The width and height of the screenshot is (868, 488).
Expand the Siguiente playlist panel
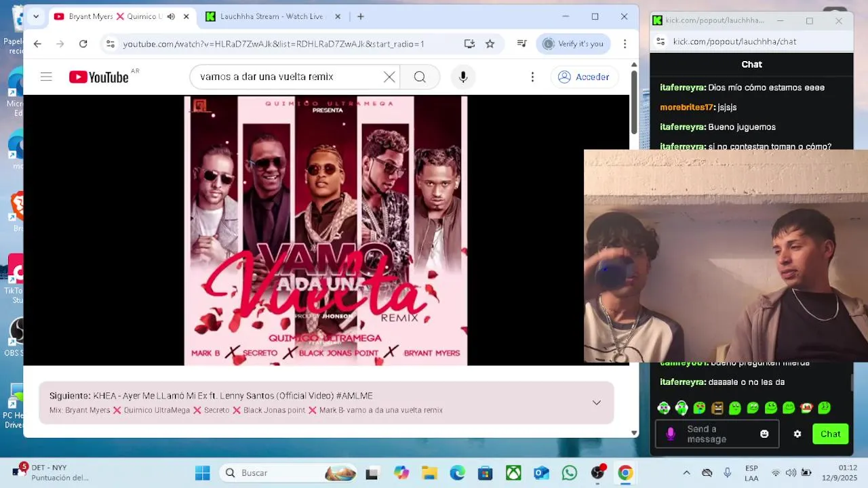pyautogui.click(x=597, y=403)
